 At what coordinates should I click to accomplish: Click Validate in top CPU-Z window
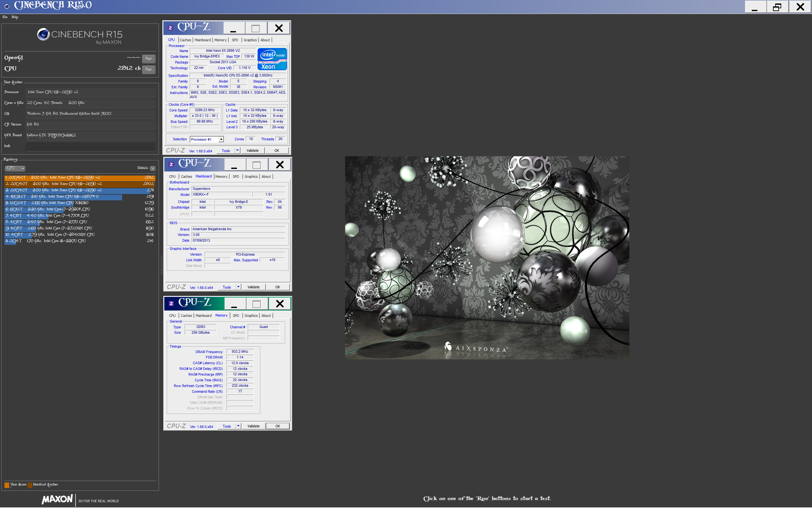pyautogui.click(x=252, y=150)
